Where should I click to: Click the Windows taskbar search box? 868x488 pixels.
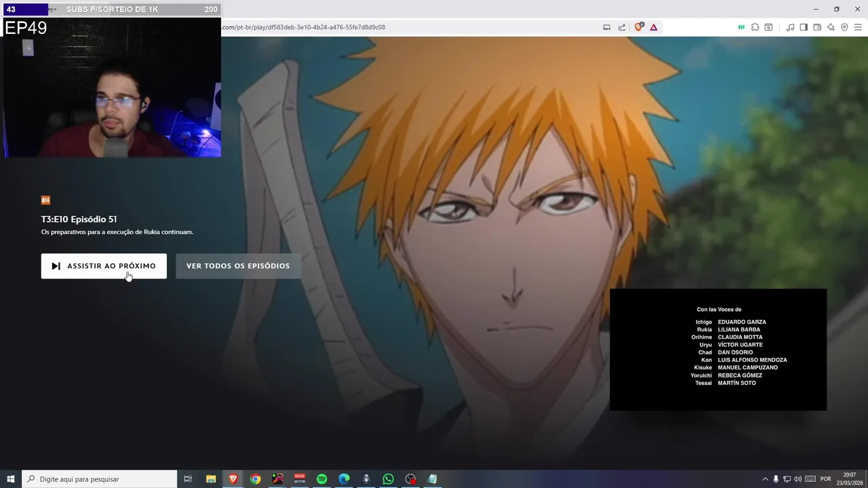[x=100, y=479]
